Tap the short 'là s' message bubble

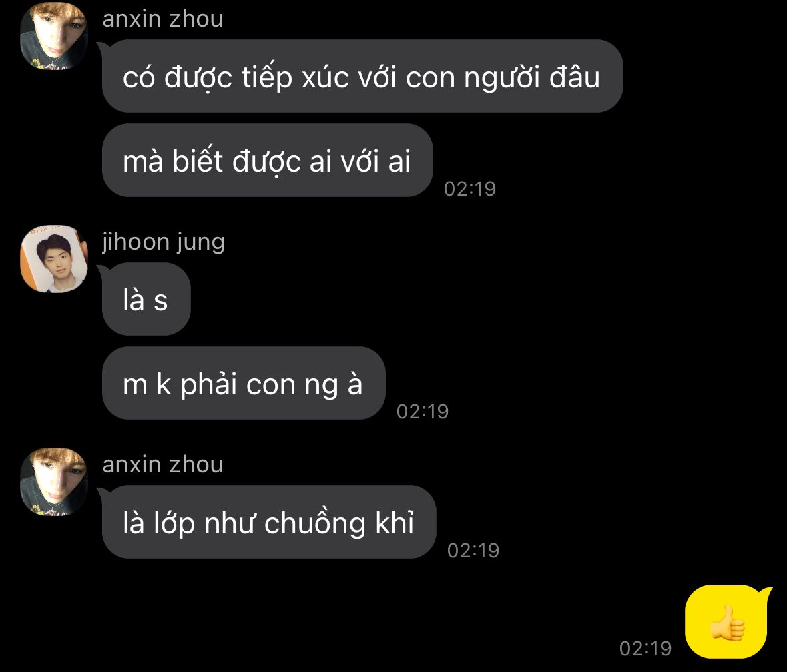click(146, 299)
